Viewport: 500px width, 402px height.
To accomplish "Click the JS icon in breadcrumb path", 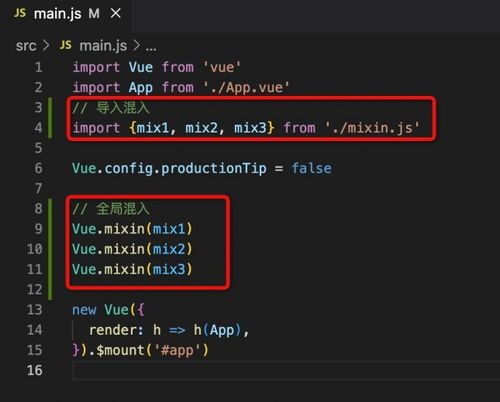I will point(66,45).
